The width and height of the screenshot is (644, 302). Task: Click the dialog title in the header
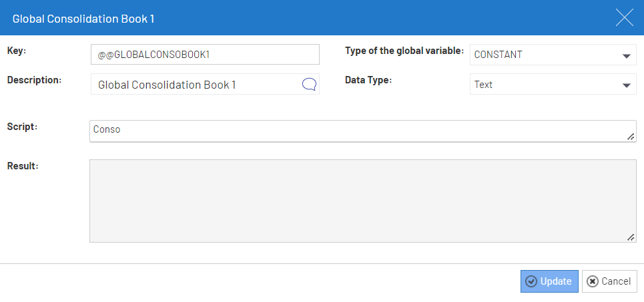(83, 19)
